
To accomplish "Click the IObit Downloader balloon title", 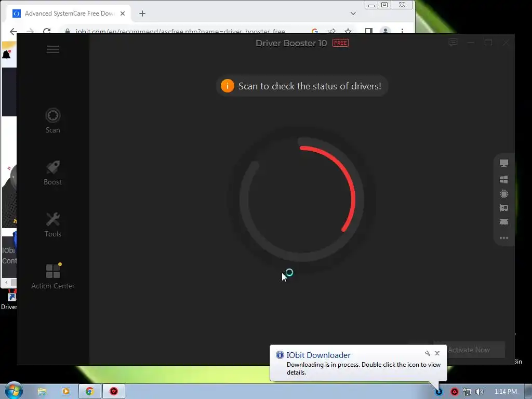I will click(x=318, y=355).
